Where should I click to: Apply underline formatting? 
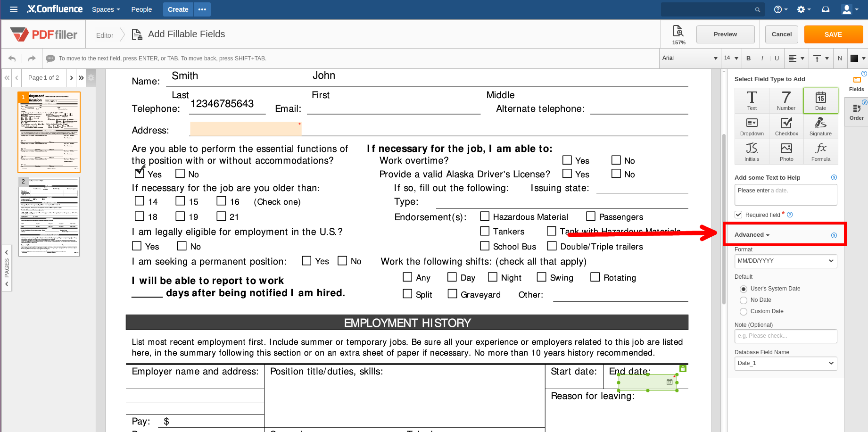(777, 58)
